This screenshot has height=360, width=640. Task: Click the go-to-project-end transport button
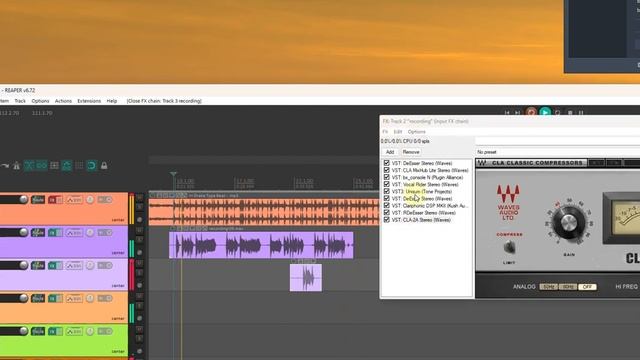click(x=518, y=113)
